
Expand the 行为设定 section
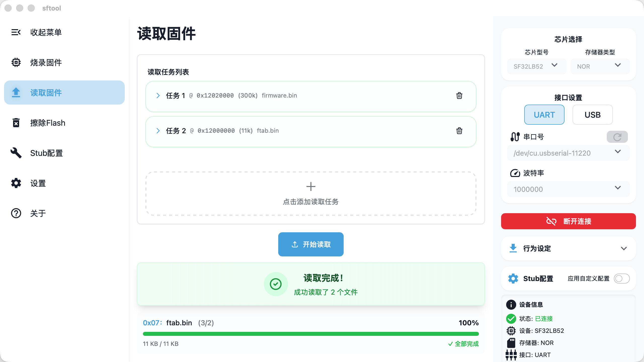568,248
